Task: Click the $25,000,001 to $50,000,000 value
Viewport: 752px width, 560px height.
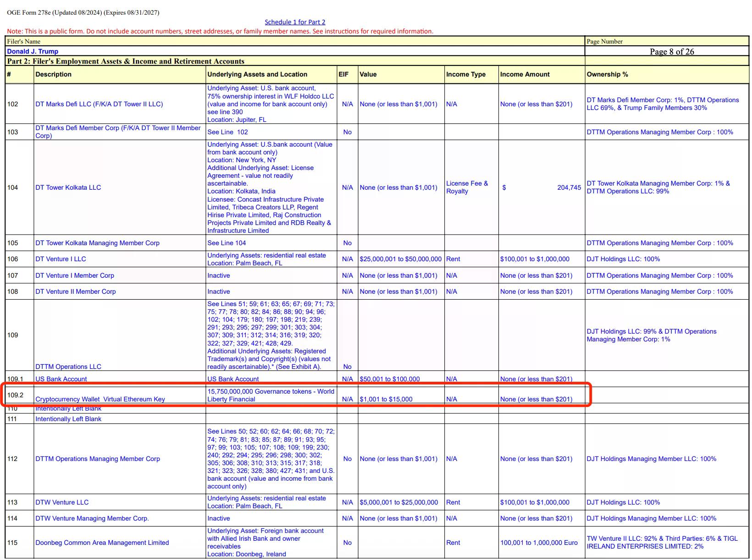Action: point(400,259)
